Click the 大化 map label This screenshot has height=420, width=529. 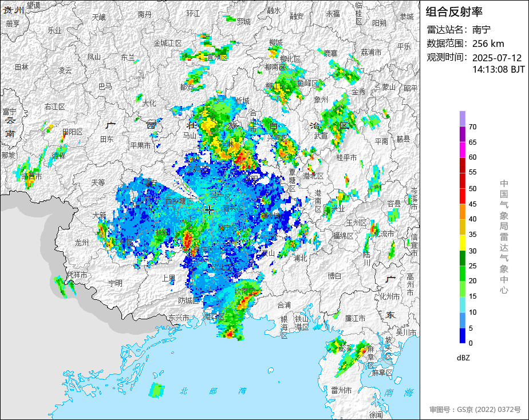pos(149,102)
